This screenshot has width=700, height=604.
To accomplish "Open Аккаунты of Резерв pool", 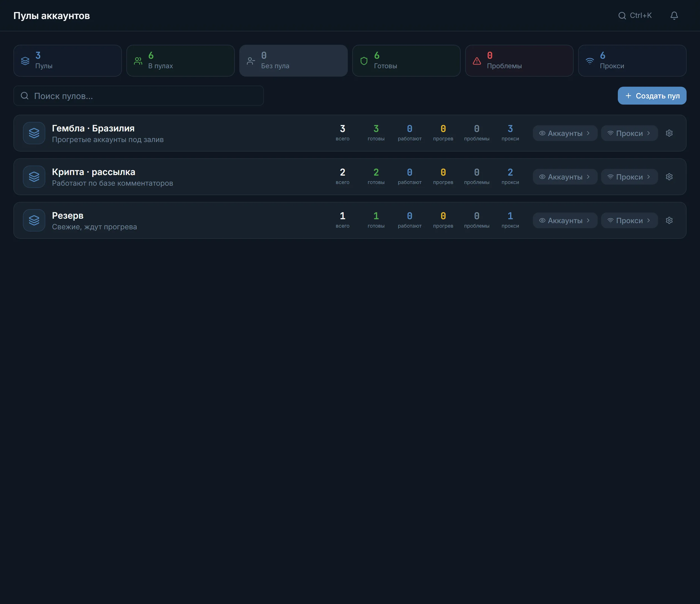I will [x=565, y=220].
